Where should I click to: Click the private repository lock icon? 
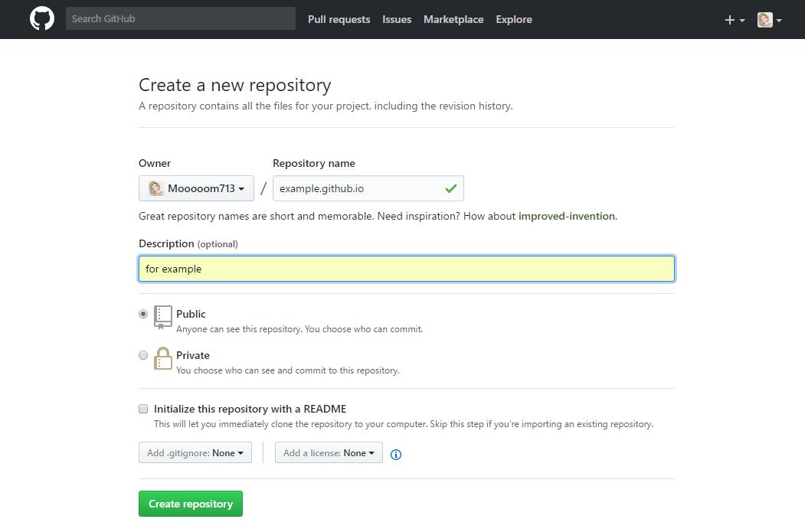coord(162,358)
